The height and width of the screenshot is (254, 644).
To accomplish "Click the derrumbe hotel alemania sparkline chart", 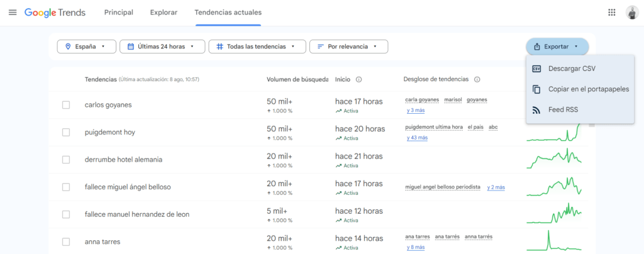I will tap(554, 159).
